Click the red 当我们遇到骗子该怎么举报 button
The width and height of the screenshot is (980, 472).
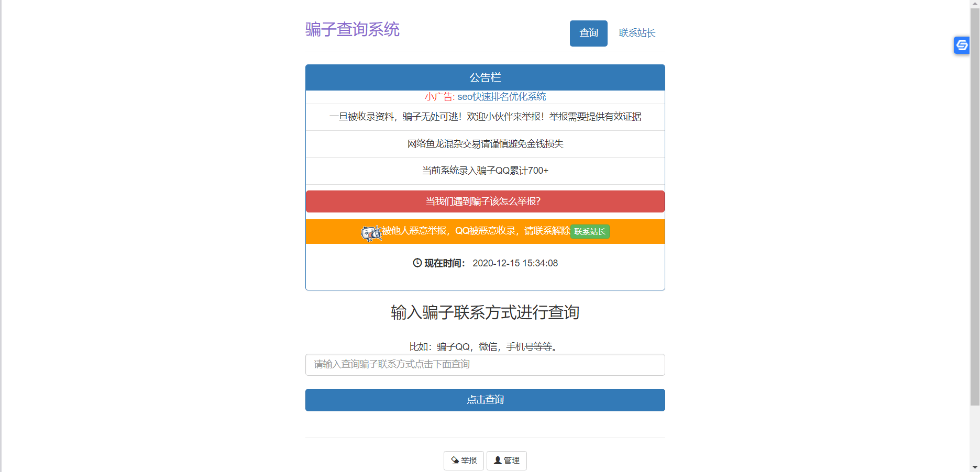click(x=485, y=201)
